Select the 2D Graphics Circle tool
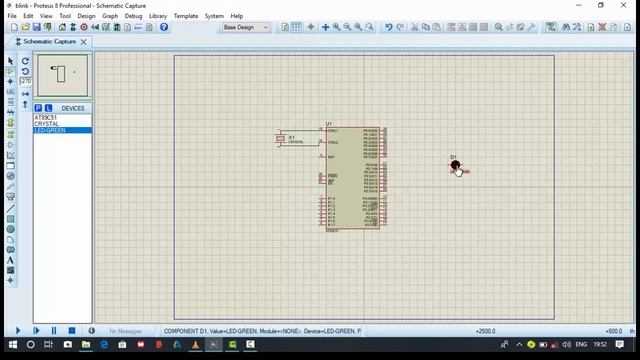The height and width of the screenshot is (360, 640). coord(11,229)
